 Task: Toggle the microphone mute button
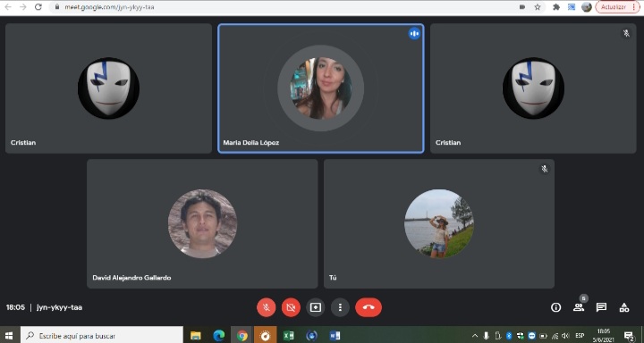[x=267, y=307]
